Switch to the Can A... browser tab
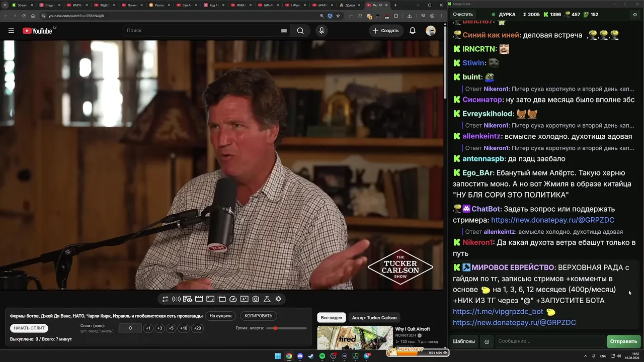This screenshot has height=362, width=644. click(x=187, y=5)
